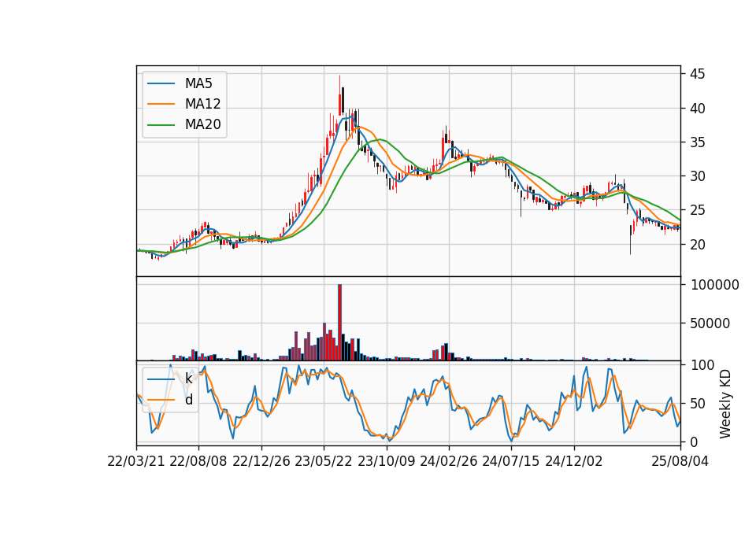Click the 22/12/26 date tick label
This screenshot has height=543, width=756.
click(x=261, y=461)
